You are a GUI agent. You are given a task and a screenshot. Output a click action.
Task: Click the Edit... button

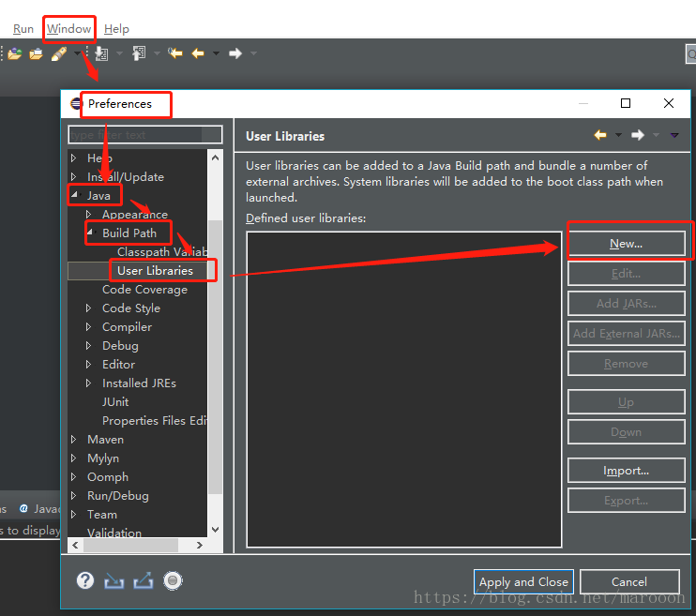pos(626,274)
